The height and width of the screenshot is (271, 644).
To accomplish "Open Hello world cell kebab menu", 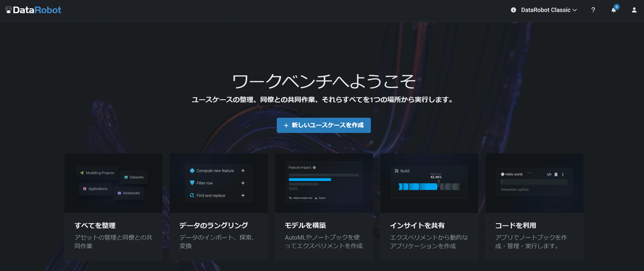I will pos(563,174).
